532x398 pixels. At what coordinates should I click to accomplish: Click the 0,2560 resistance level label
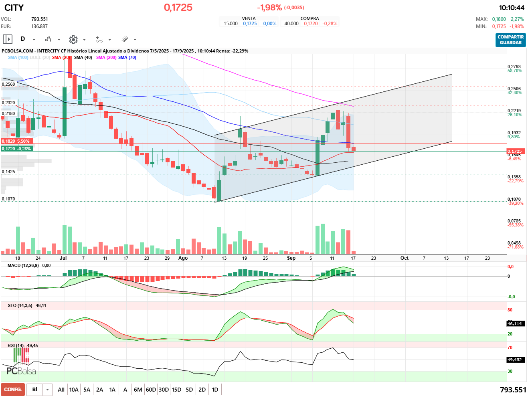click(x=8, y=84)
